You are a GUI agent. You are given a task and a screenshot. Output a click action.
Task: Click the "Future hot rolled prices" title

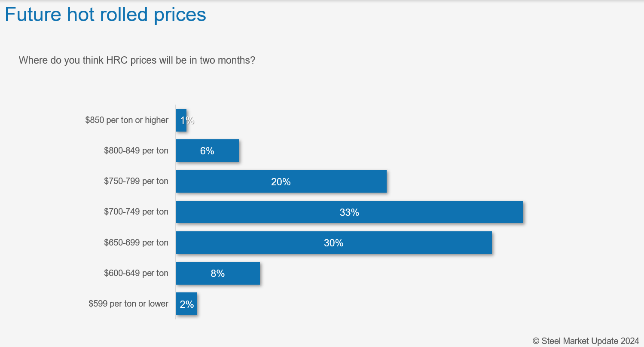pyautogui.click(x=105, y=15)
